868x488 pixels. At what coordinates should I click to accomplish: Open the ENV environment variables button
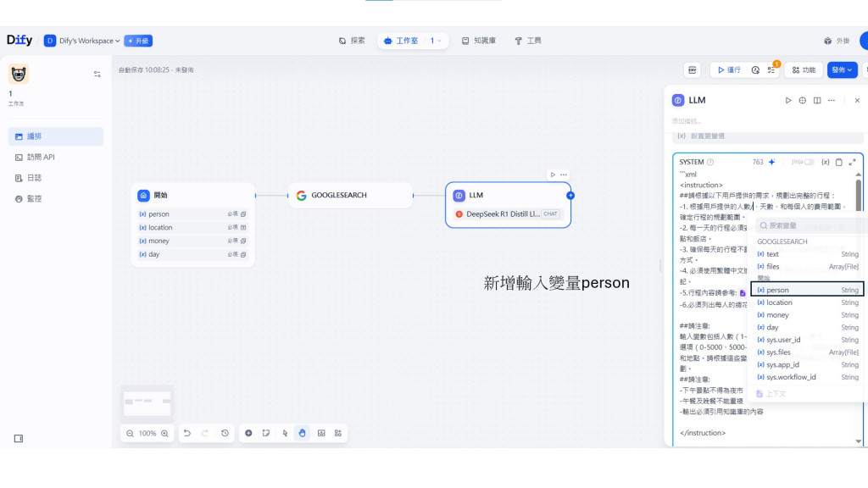coord(692,69)
